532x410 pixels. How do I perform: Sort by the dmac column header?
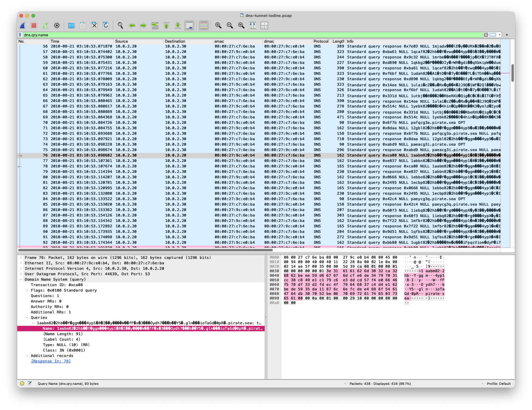288,41
